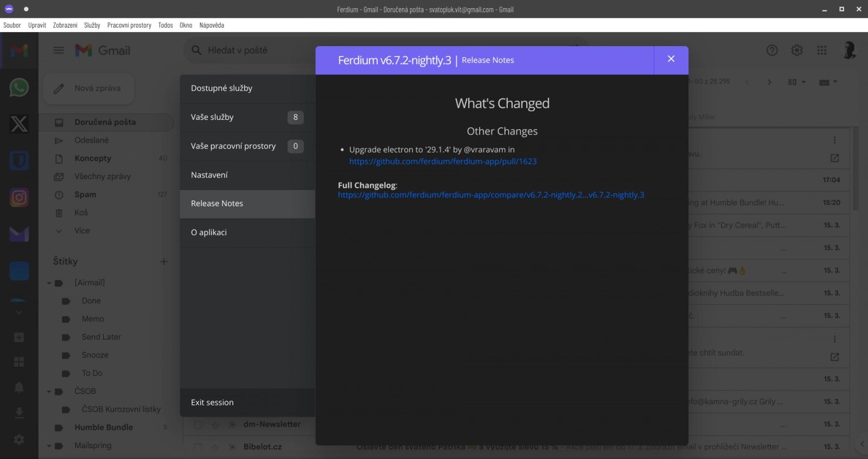Open the Okno menu

186,25
